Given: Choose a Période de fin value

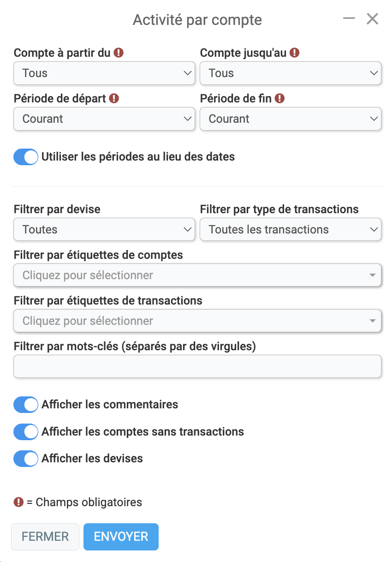Looking at the screenshot, I should click(x=291, y=119).
